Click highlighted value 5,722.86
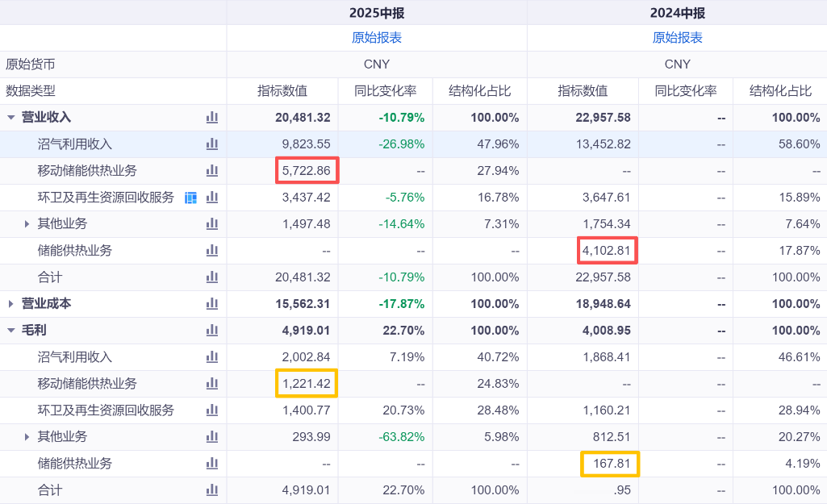Screen dimensions: 827x504 307,170
